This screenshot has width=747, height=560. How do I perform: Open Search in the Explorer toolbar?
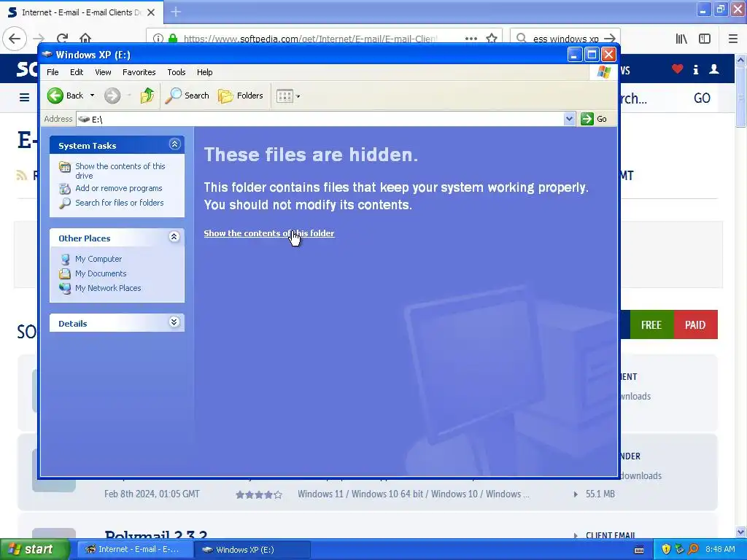[x=187, y=96]
